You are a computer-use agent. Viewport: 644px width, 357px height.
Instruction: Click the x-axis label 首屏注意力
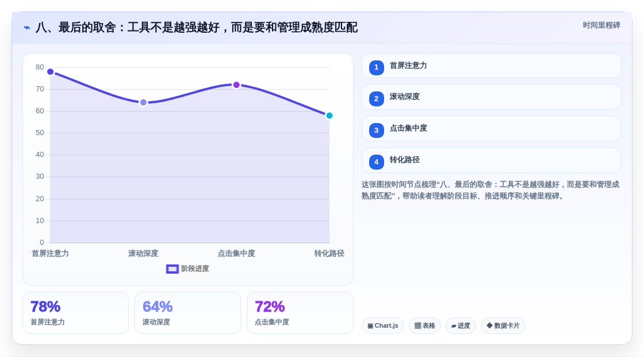pyautogui.click(x=50, y=254)
